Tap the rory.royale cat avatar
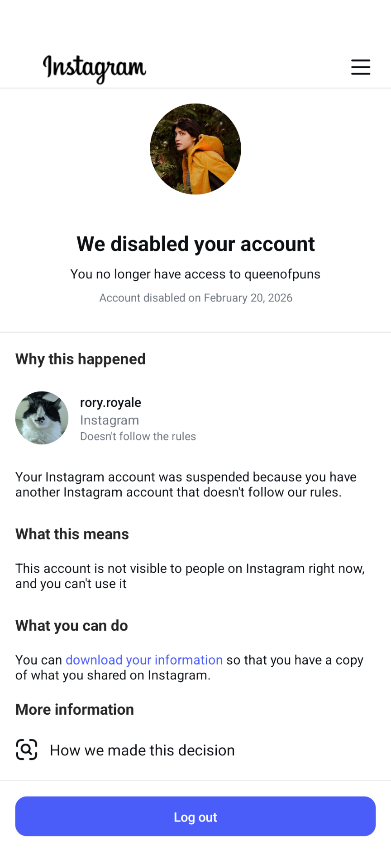The height and width of the screenshot is (868, 391). [42, 418]
